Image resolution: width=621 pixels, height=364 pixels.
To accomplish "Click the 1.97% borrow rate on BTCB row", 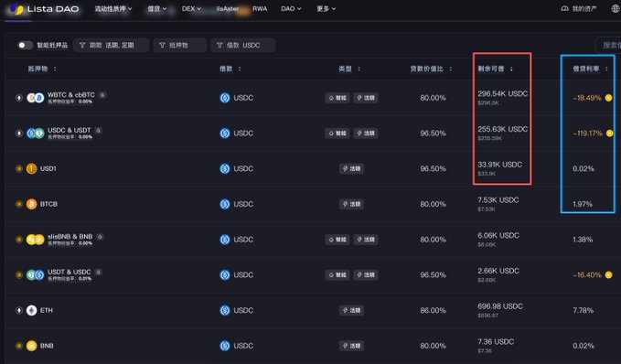I will pos(583,204).
